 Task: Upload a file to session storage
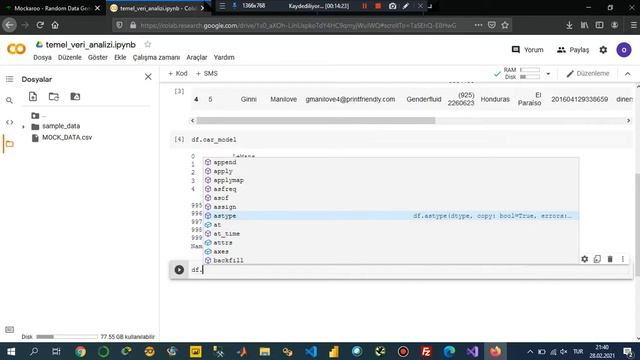(x=33, y=97)
